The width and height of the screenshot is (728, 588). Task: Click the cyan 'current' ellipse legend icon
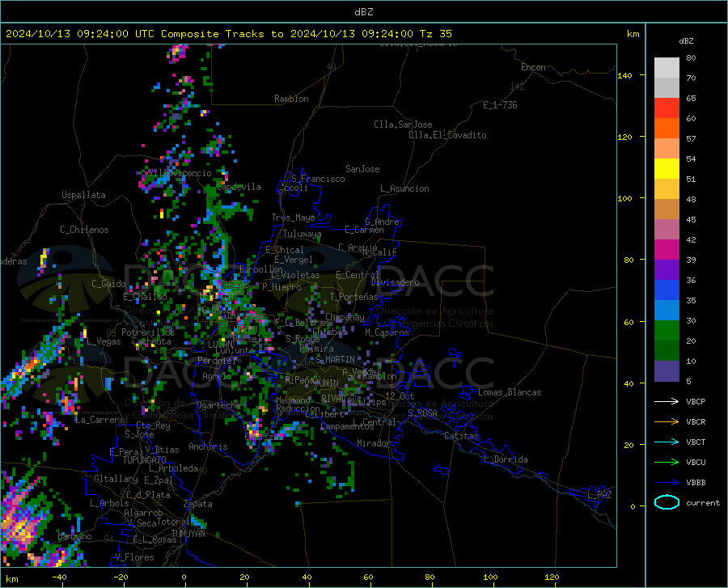667,502
